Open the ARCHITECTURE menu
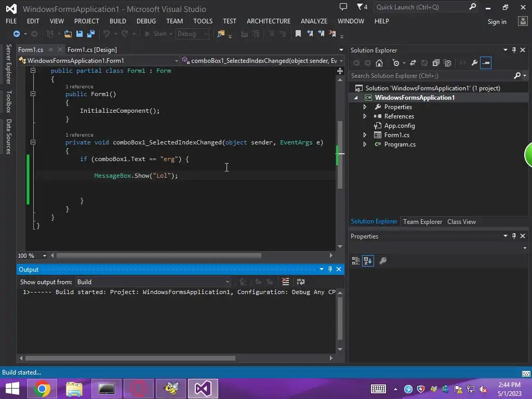This screenshot has width=532, height=399. click(x=269, y=21)
